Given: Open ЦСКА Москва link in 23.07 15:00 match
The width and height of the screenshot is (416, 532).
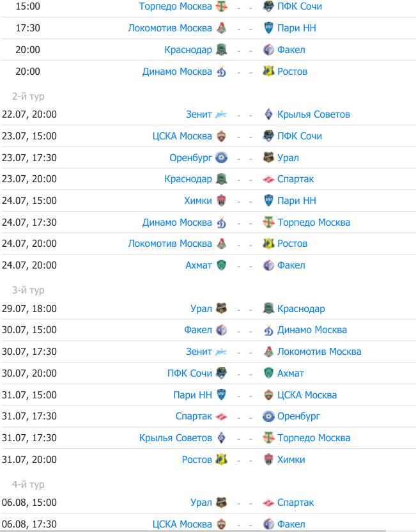Looking at the screenshot, I should click(182, 136).
